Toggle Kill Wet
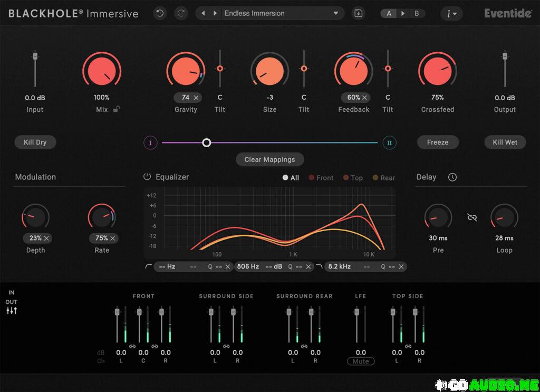540x392 pixels. (505, 142)
